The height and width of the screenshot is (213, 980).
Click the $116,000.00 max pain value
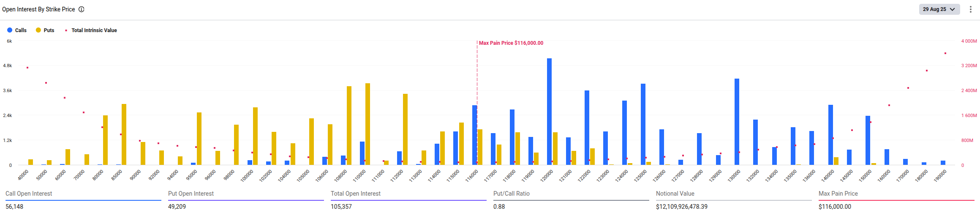(835, 207)
